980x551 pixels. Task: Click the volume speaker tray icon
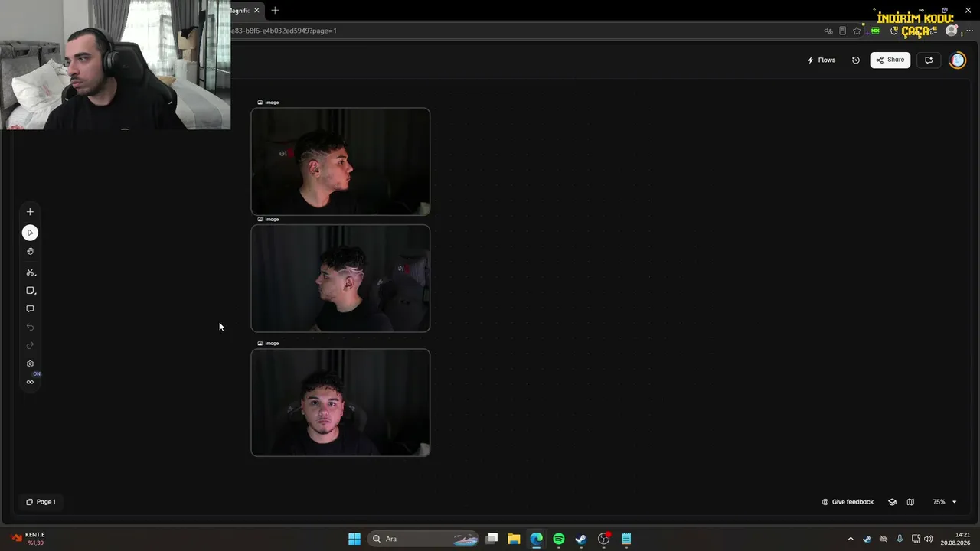click(x=929, y=539)
